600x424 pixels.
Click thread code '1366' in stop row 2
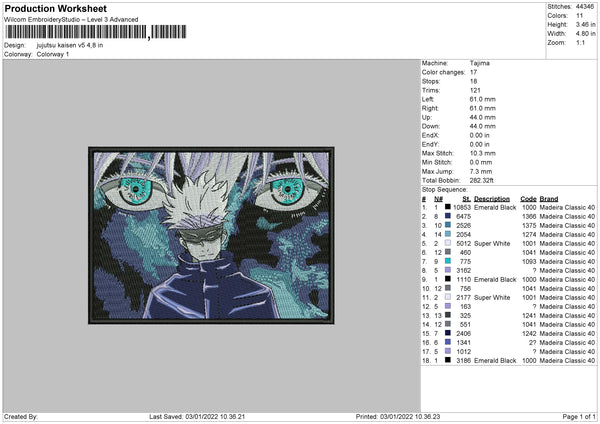click(x=529, y=217)
